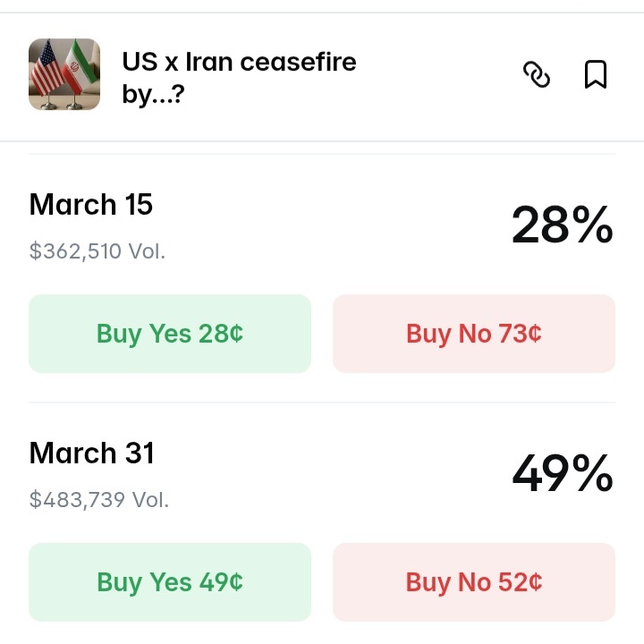Click the $362,510 Vol. text
Image resolution: width=644 pixels, height=644 pixels.
pyautogui.click(x=97, y=251)
